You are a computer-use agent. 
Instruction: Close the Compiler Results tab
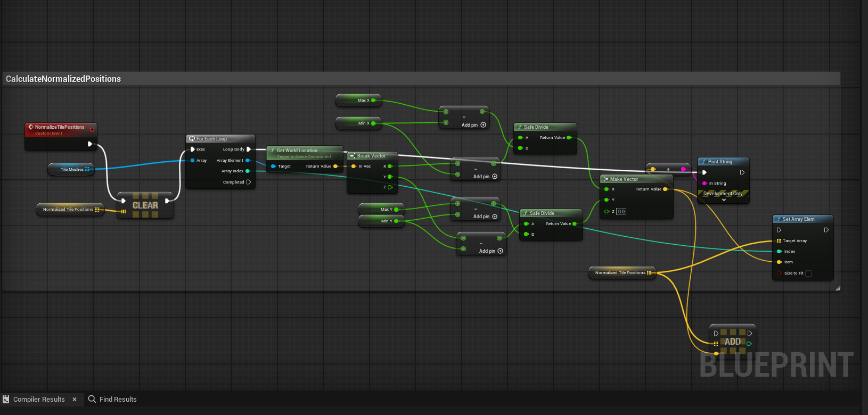pyautogui.click(x=75, y=399)
